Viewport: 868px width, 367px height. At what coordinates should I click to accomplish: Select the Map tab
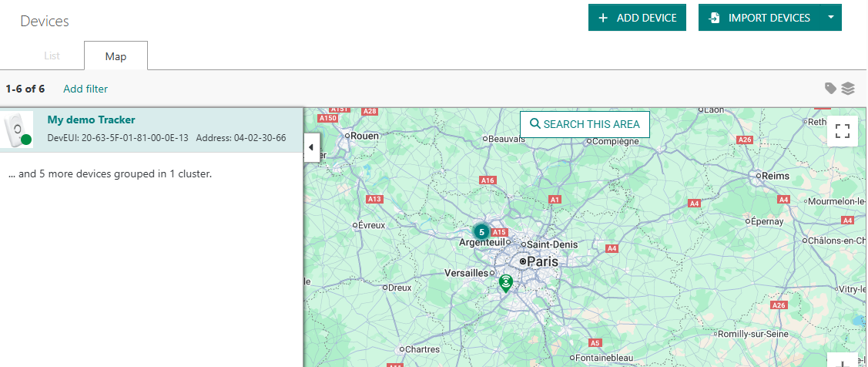click(116, 56)
